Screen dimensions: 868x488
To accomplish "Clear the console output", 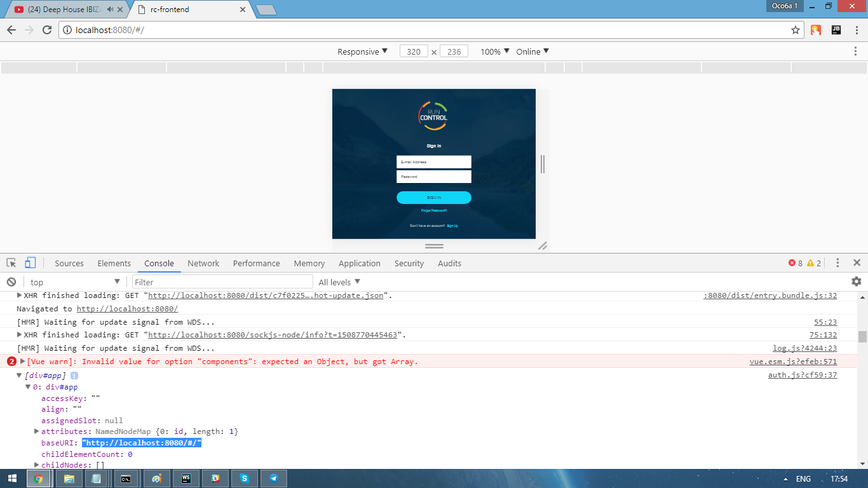I will (11, 282).
